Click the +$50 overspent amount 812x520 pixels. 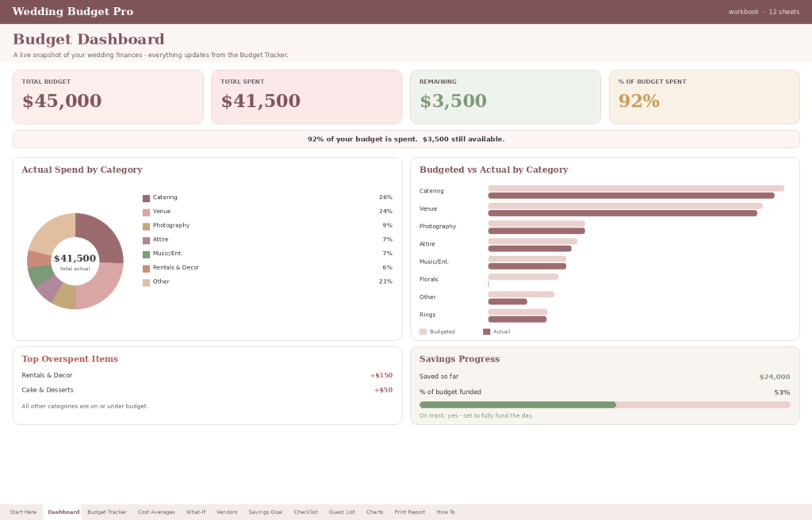[x=383, y=389]
